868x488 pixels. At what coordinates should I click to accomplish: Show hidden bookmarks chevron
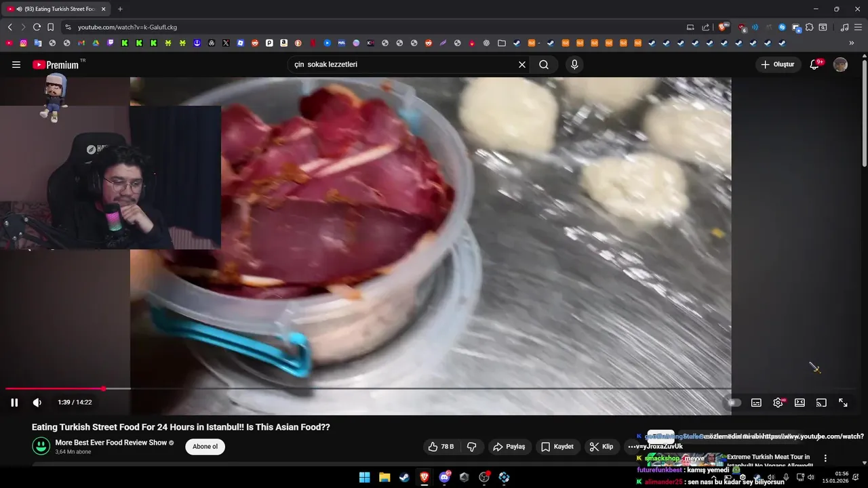[852, 43]
